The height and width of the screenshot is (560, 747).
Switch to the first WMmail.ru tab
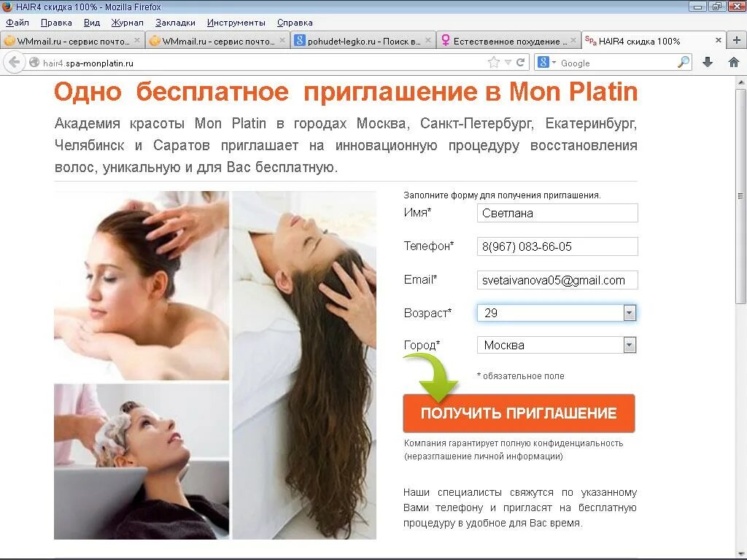pyautogui.click(x=72, y=41)
